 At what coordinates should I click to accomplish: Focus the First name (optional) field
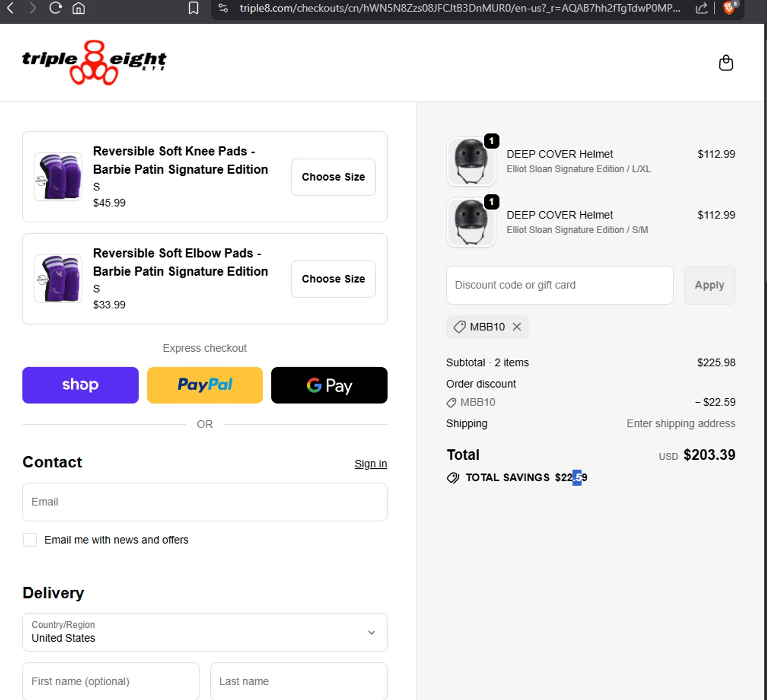(110, 682)
